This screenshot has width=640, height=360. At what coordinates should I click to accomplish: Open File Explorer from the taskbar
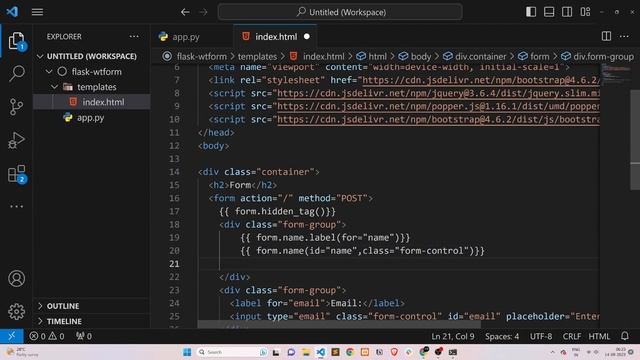coord(306,352)
